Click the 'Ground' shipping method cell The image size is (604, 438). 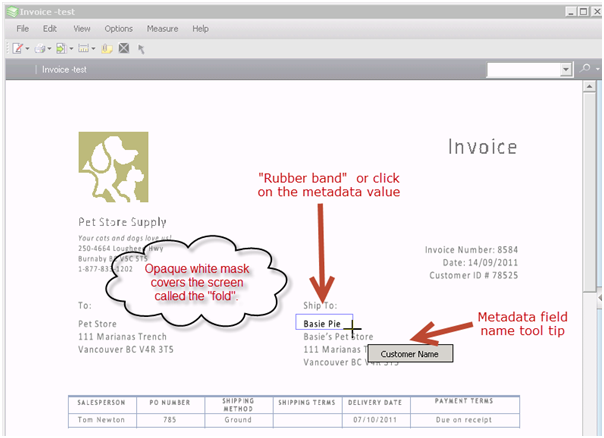238,420
